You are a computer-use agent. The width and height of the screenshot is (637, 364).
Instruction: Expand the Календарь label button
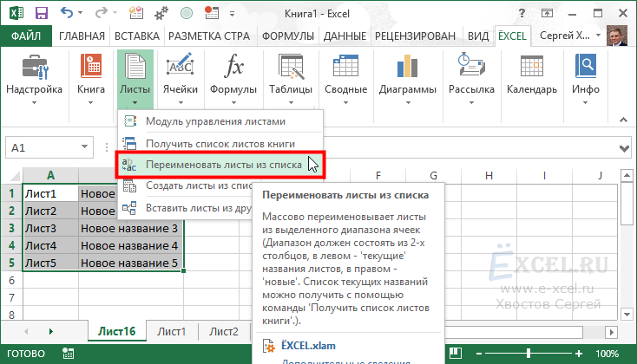click(532, 89)
